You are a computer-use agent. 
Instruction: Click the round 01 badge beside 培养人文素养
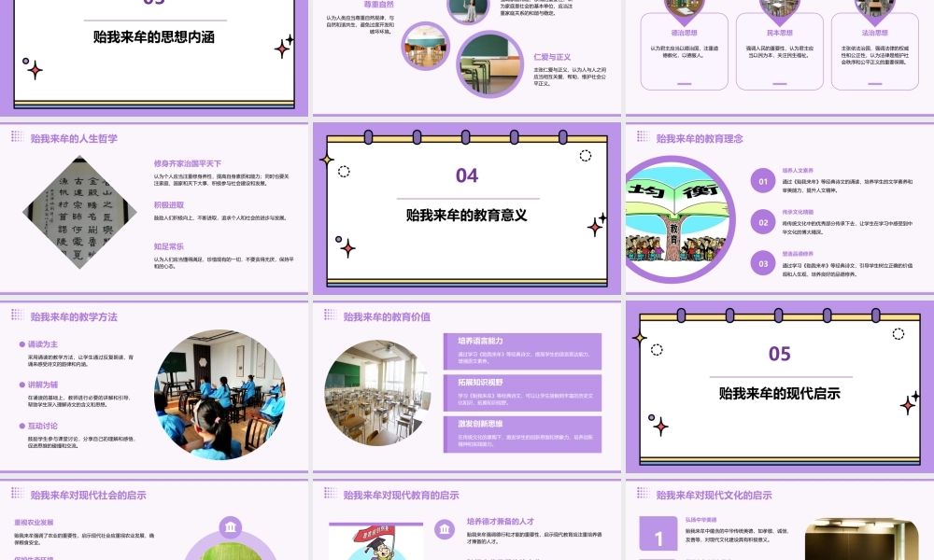point(763,181)
